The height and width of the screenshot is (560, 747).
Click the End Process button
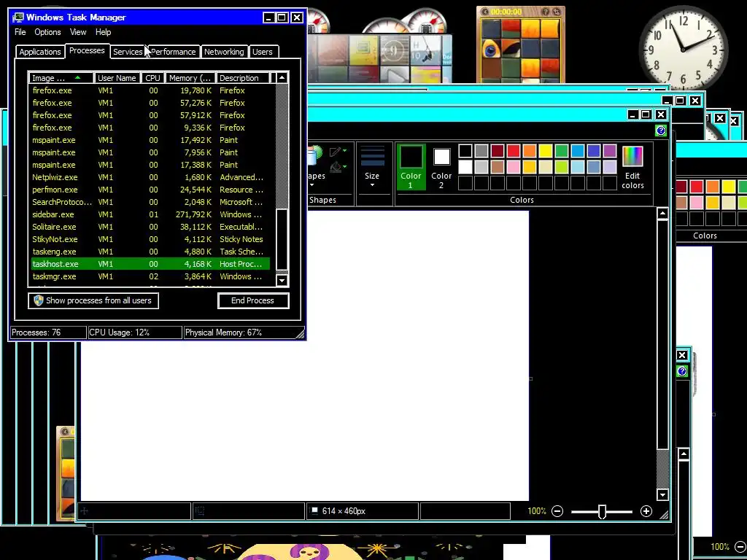coord(253,300)
